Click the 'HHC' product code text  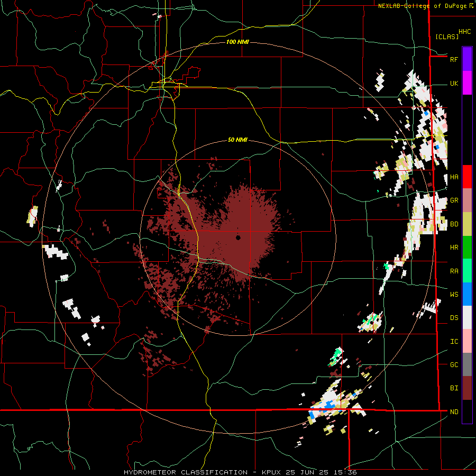(x=465, y=32)
